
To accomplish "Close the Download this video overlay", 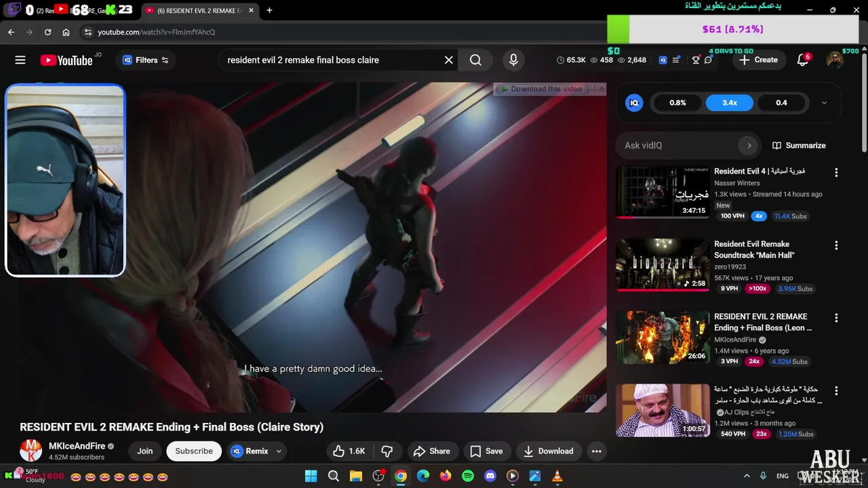I will click(x=601, y=89).
